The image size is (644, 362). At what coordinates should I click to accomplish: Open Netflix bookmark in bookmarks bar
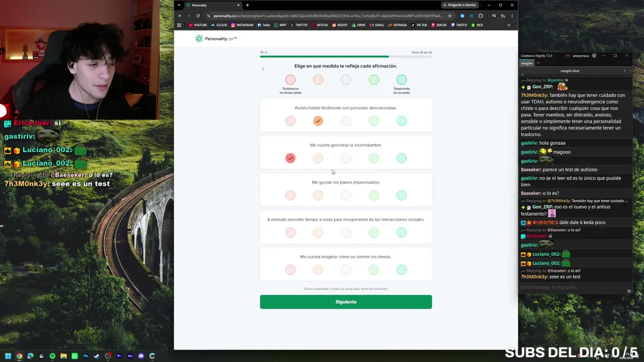tap(320, 25)
